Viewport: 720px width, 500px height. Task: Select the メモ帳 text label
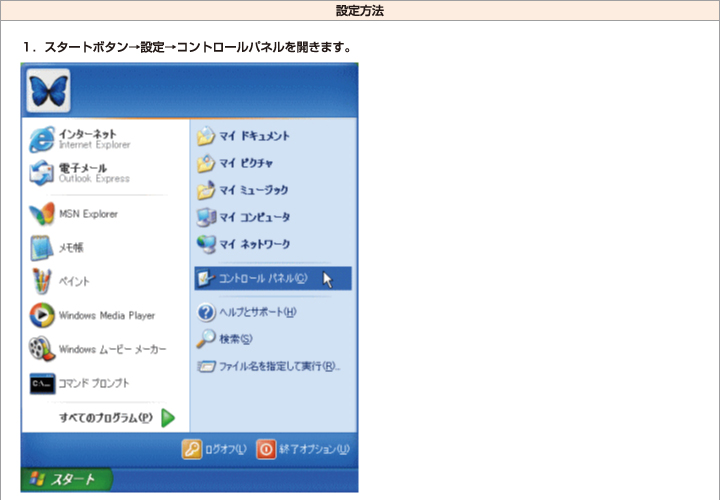pyautogui.click(x=71, y=248)
